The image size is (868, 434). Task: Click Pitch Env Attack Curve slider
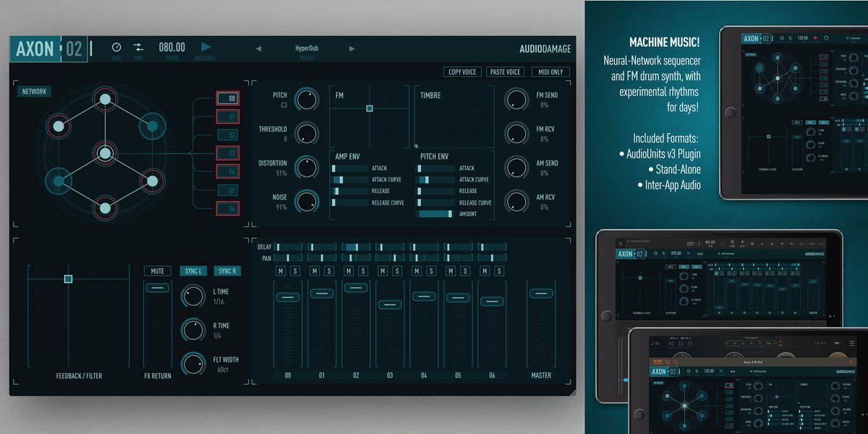coord(435,179)
